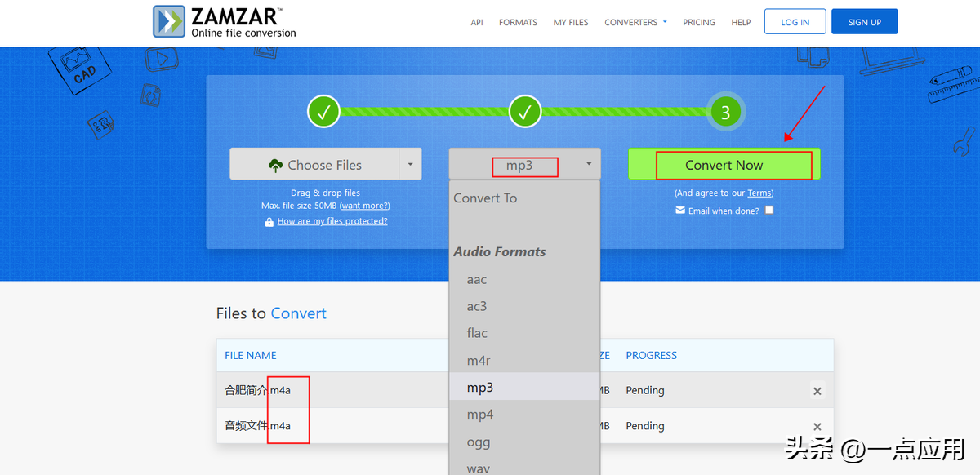
Task: Click the Convert To dropdown header
Action: tap(485, 198)
